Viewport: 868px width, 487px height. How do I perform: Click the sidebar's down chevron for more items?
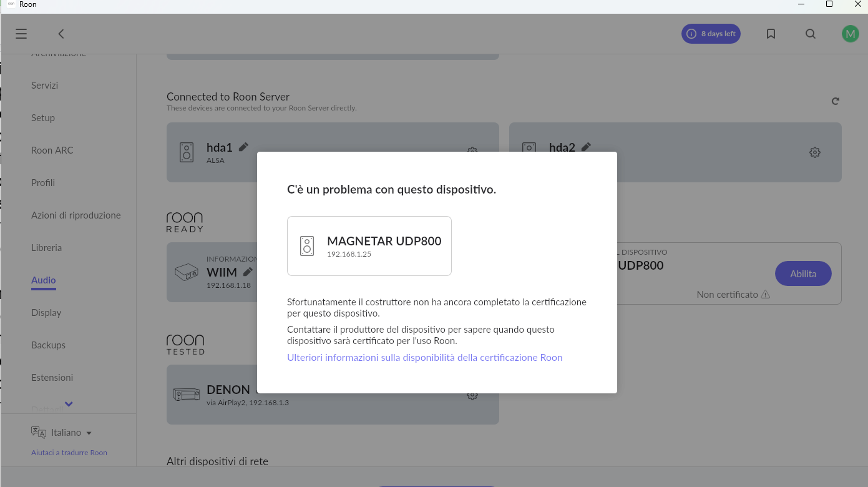coord(69,404)
